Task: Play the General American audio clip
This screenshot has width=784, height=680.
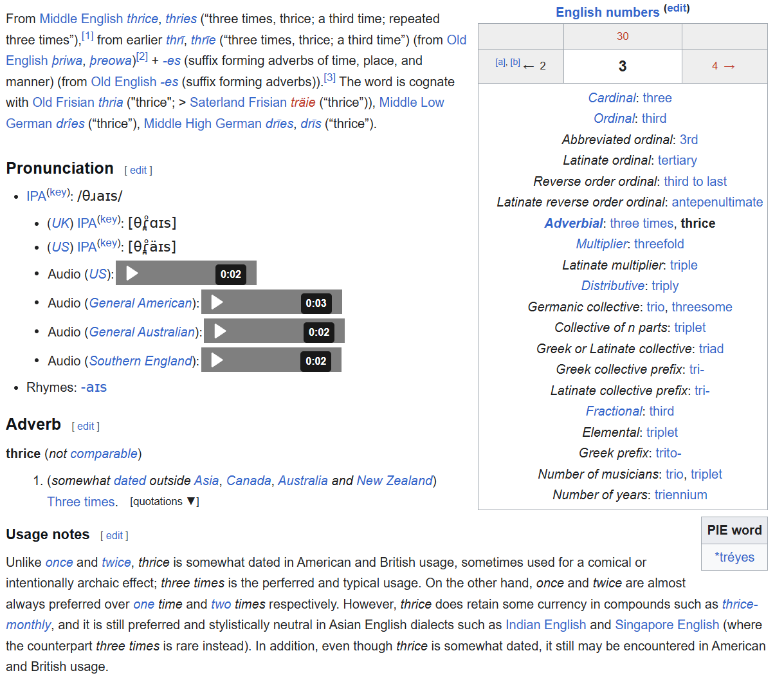Action: [217, 302]
